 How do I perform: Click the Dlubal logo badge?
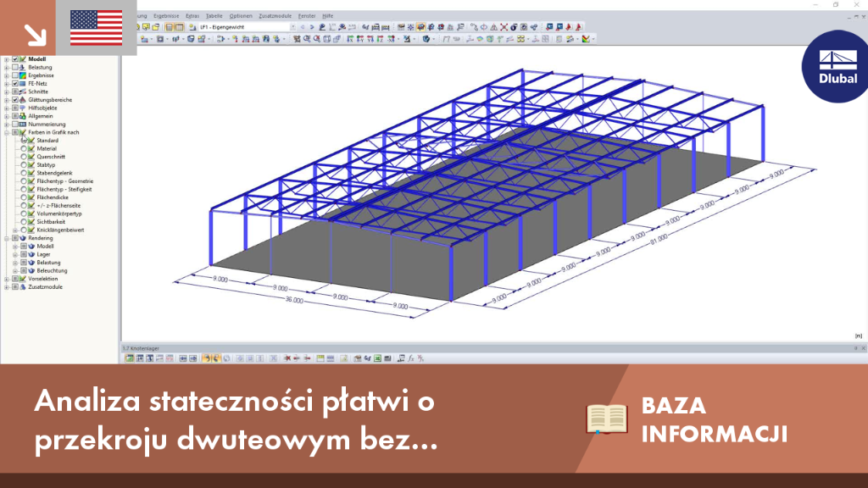(x=837, y=67)
